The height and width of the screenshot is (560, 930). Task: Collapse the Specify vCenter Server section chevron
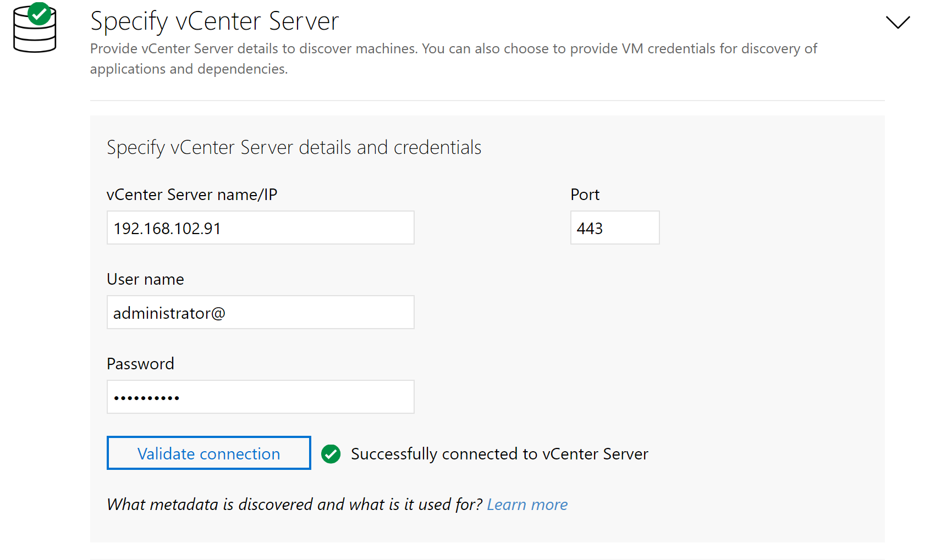tap(898, 23)
